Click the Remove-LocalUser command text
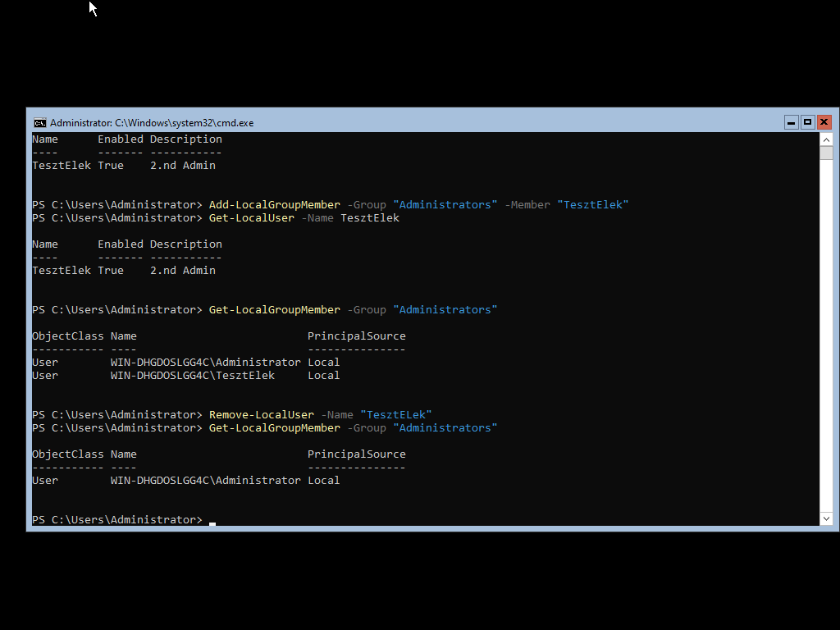Image resolution: width=840 pixels, height=630 pixels. 261,415
